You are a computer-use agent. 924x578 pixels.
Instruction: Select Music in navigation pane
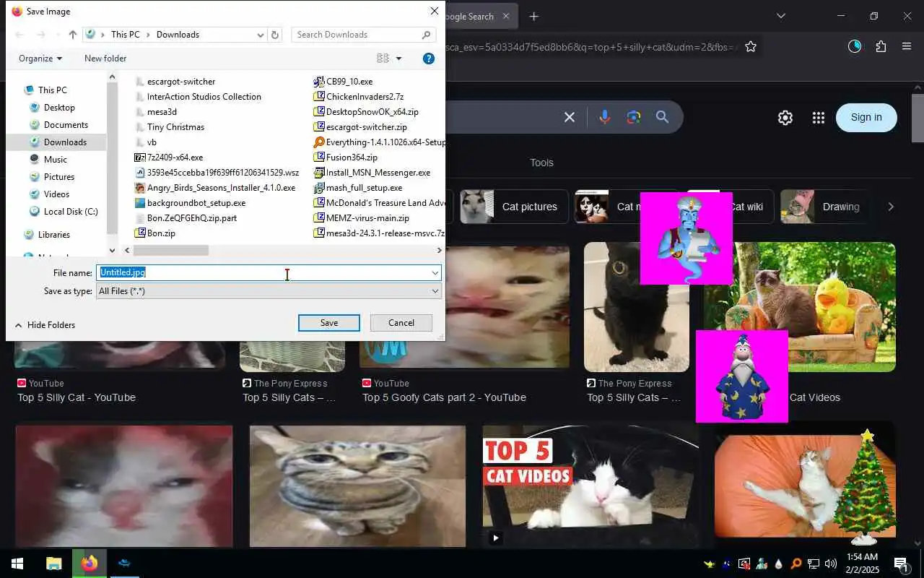point(55,160)
